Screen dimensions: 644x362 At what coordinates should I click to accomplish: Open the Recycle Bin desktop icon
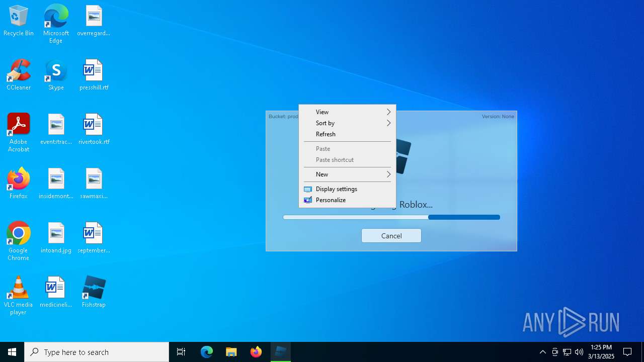click(x=19, y=21)
